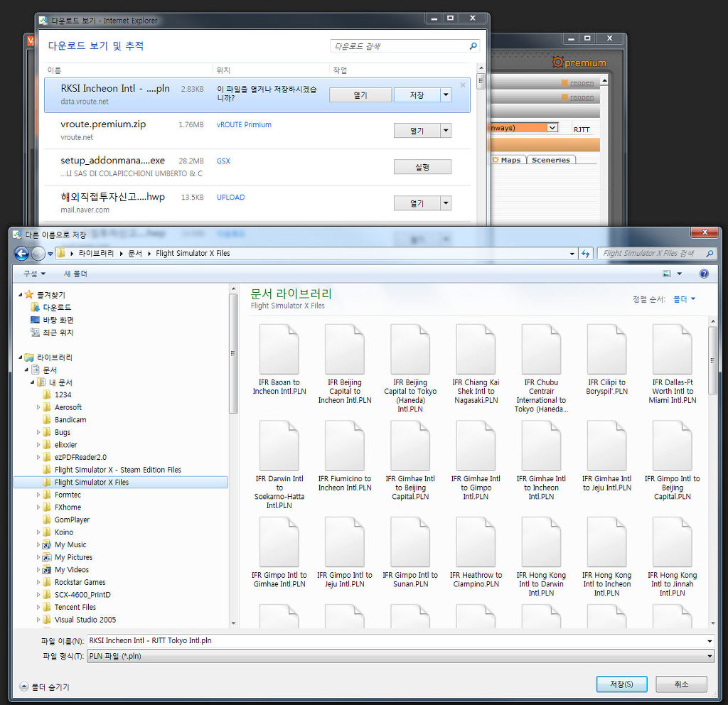
Task: Click the refresh icon beside the address bar
Action: 586,254
